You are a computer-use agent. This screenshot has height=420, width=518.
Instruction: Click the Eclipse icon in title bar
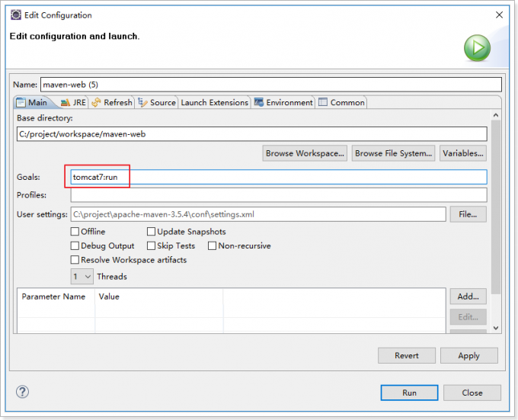(15, 14)
